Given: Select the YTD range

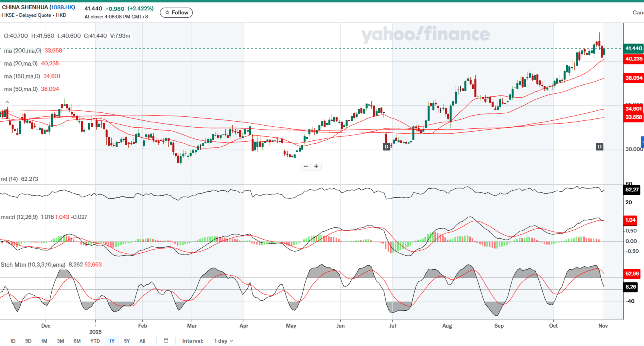Looking at the screenshot, I should 95,341.
